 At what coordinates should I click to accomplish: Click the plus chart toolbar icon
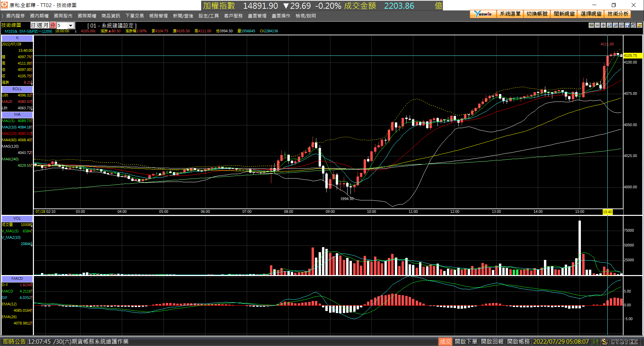tap(603, 25)
